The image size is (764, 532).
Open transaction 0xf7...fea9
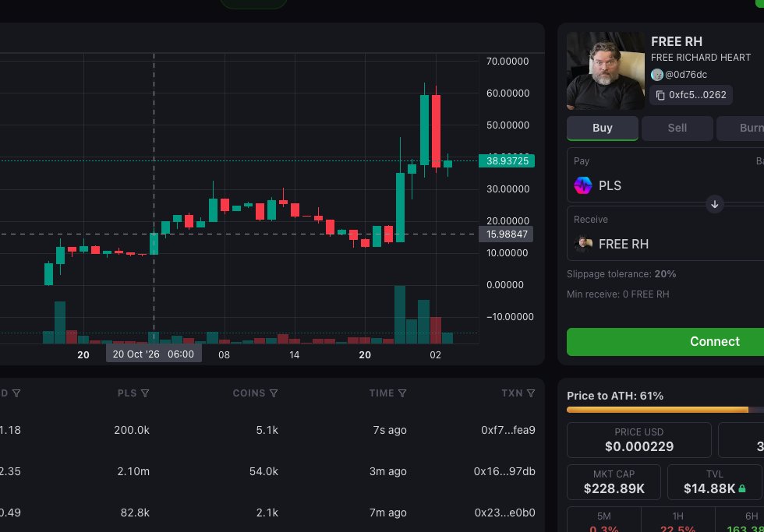pos(508,430)
